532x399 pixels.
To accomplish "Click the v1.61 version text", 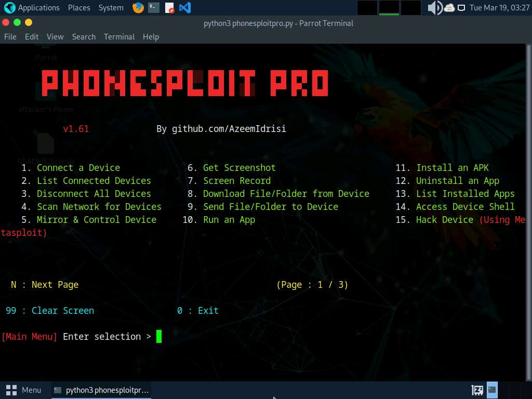I will pyautogui.click(x=76, y=129).
